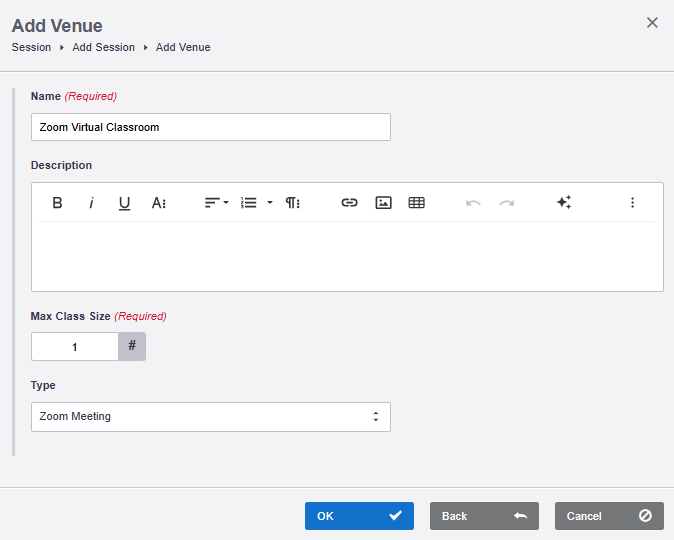Image resolution: width=674 pixels, height=540 pixels.
Task: Open the AI sparkle assistant tool
Action: tap(564, 202)
